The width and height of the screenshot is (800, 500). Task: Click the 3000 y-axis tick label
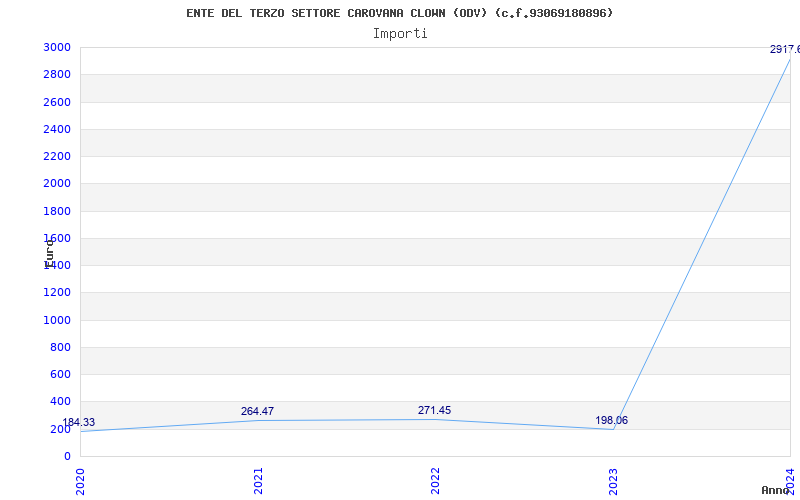coord(57,47)
